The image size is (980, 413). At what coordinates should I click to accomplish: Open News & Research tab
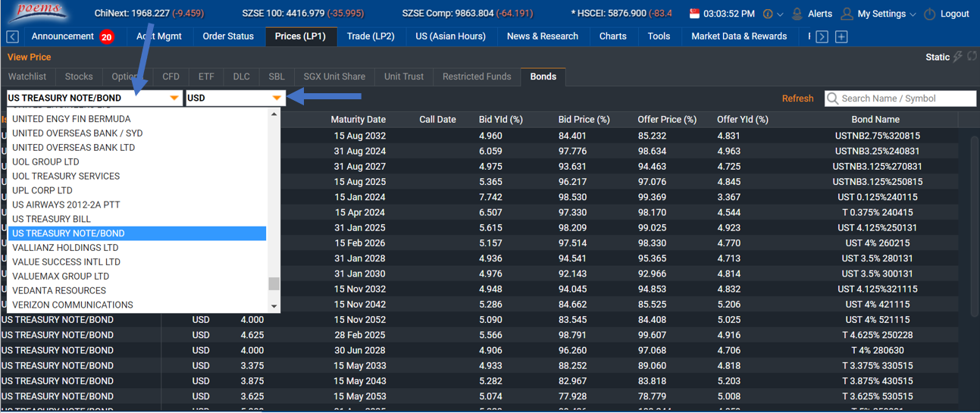543,36
